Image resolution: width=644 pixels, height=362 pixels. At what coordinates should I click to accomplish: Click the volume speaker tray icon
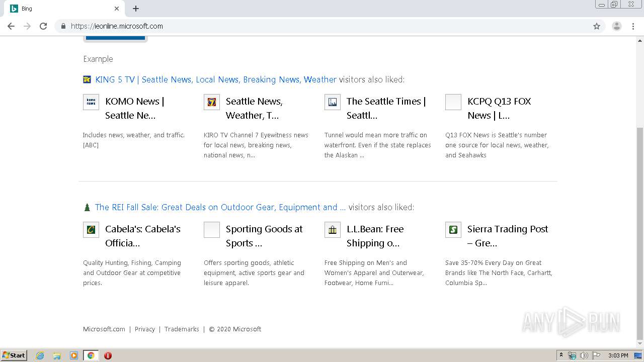tap(584, 355)
